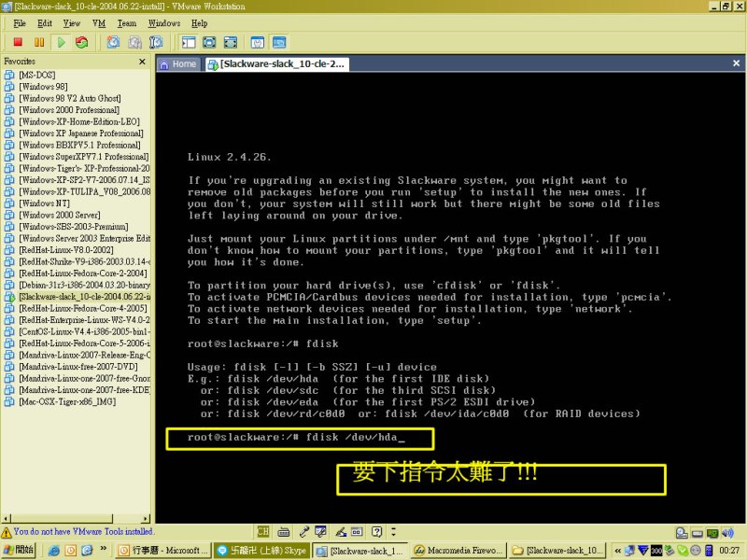This screenshot has width=747, height=560.
Task: Click inside the Slackware VM console
Action: [450, 297]
